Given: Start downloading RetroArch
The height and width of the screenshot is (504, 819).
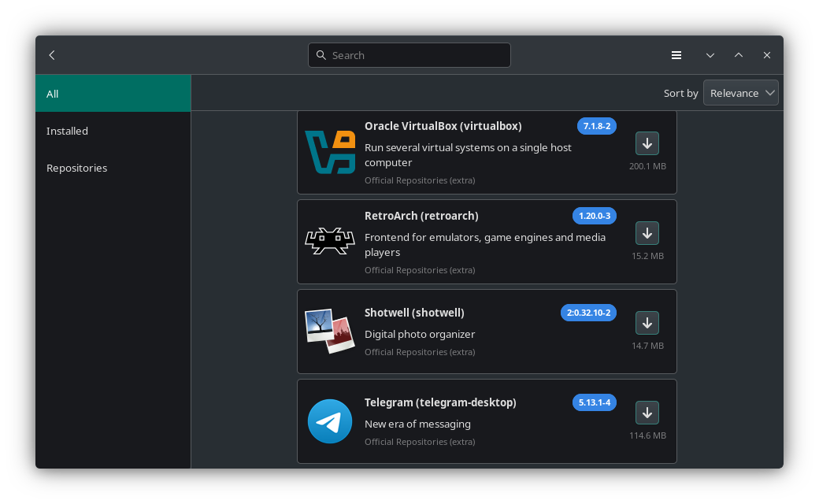Looking at the screenshot, I should pyautogui.click(x=647, y=233).
